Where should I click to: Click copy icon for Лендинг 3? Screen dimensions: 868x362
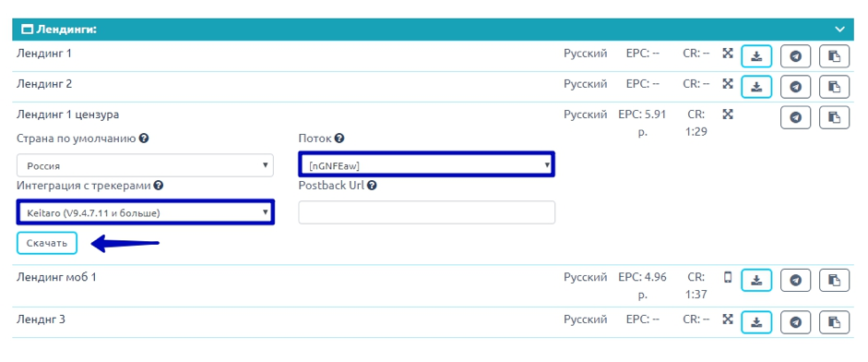[x=834, y=322]
